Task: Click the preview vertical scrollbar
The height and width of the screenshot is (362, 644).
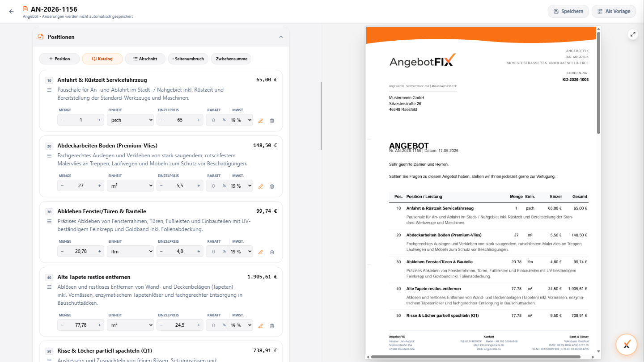Action: pos(598,83)
